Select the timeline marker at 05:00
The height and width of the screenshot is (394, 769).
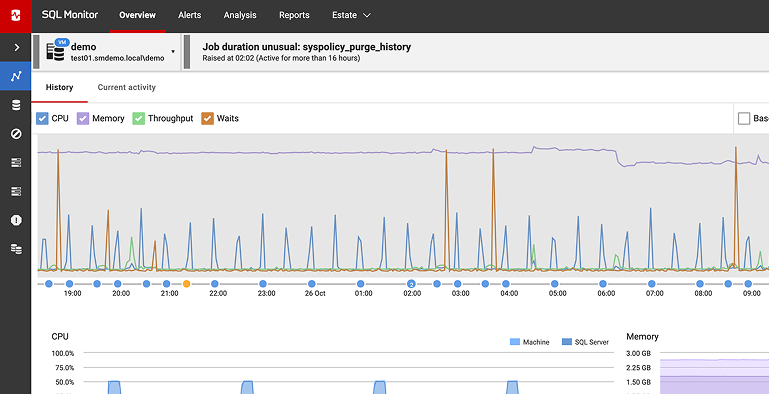pyautogui.click(x=555, y=284)
